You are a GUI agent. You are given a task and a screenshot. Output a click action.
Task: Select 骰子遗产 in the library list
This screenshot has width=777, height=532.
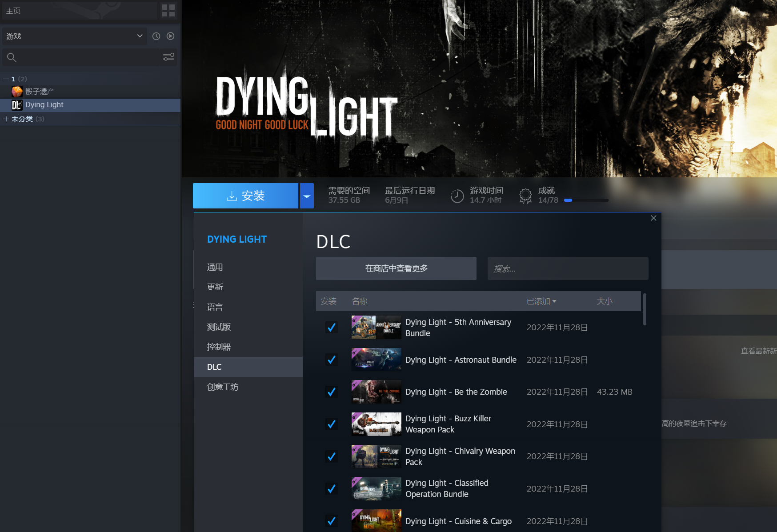point(90,92)
